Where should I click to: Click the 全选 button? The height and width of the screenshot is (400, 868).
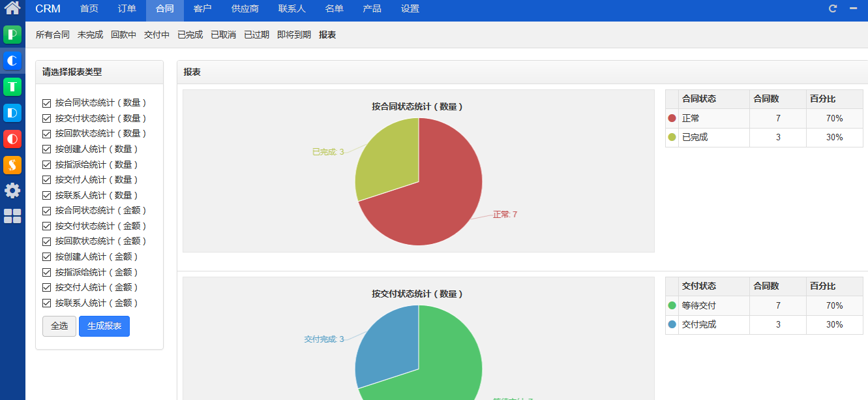click(x=59, y=326)
